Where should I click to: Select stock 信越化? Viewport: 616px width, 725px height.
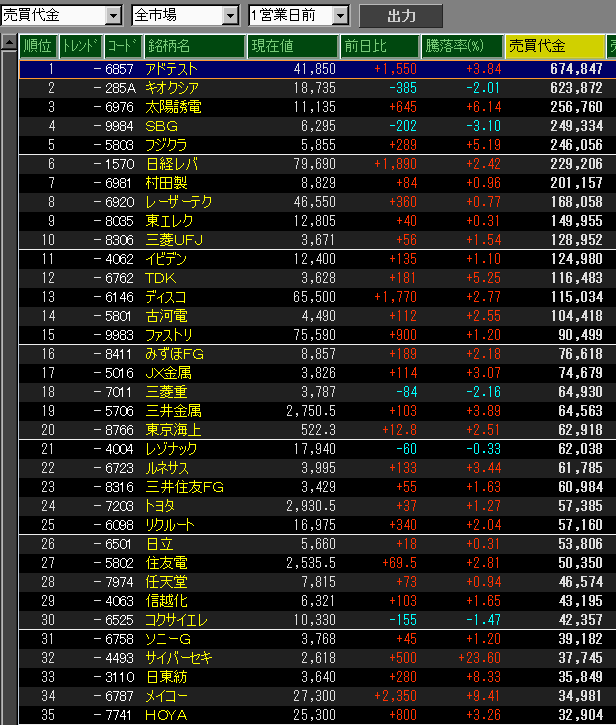click(x=166, y=601)
